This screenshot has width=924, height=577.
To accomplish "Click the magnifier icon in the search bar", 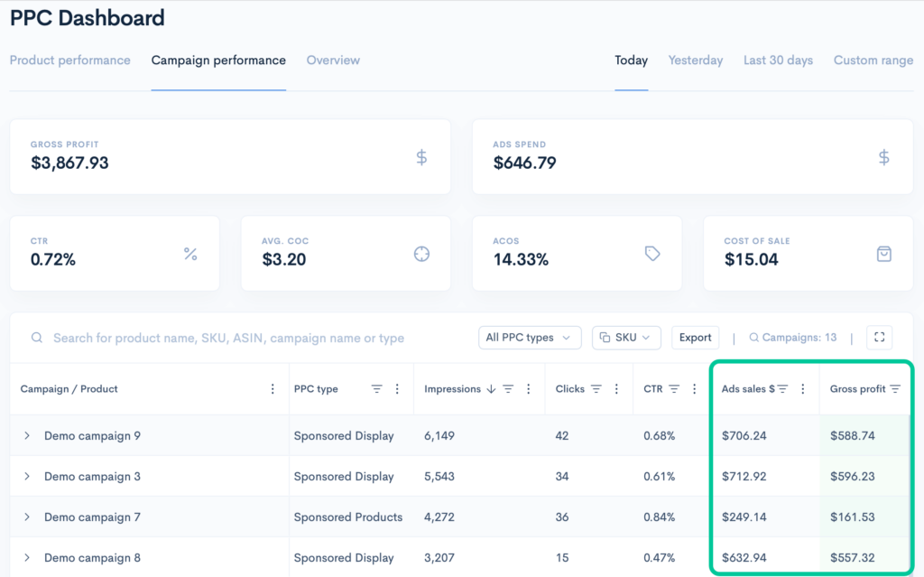I will pyautogui.click(x=36, y=337).
